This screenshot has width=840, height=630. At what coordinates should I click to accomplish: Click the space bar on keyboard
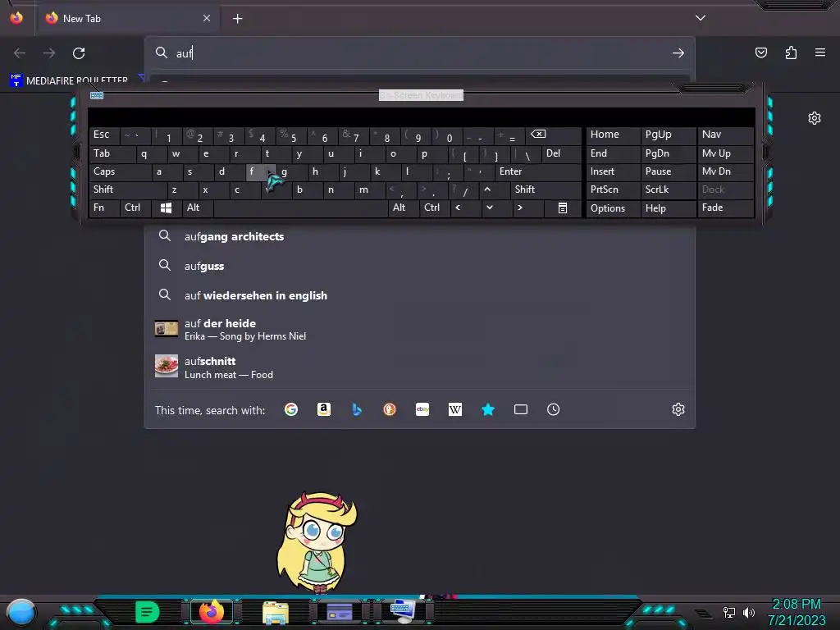[300, 208]
